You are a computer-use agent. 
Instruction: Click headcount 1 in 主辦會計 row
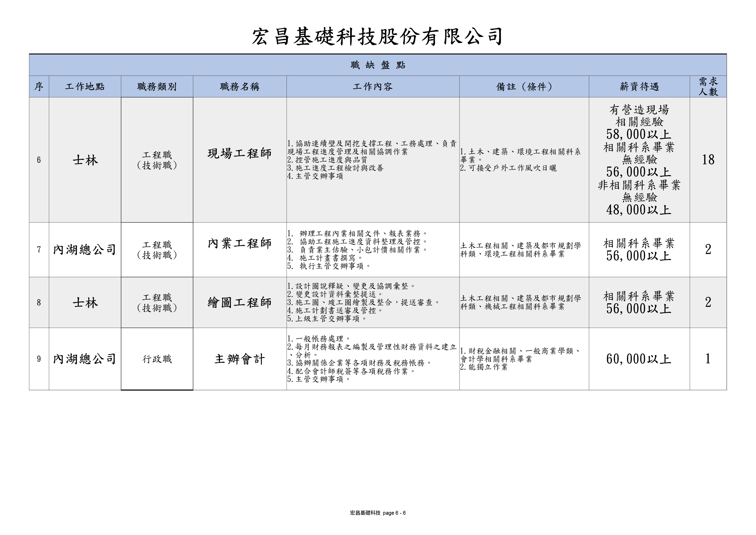pos(708,359)
